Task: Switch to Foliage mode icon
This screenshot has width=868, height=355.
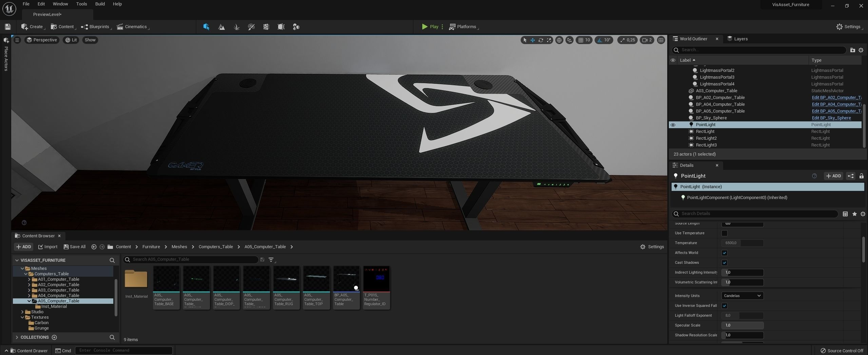Action: [x=236, y=27]
